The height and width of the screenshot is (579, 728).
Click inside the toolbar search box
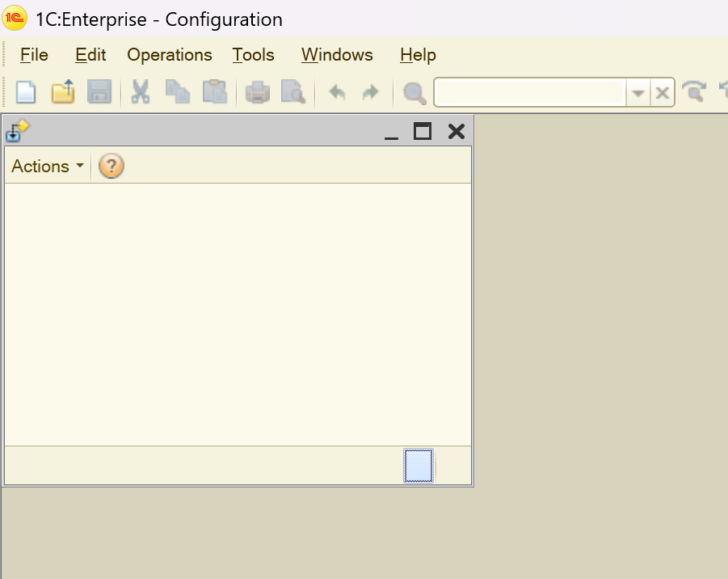[x=530, y=93]
